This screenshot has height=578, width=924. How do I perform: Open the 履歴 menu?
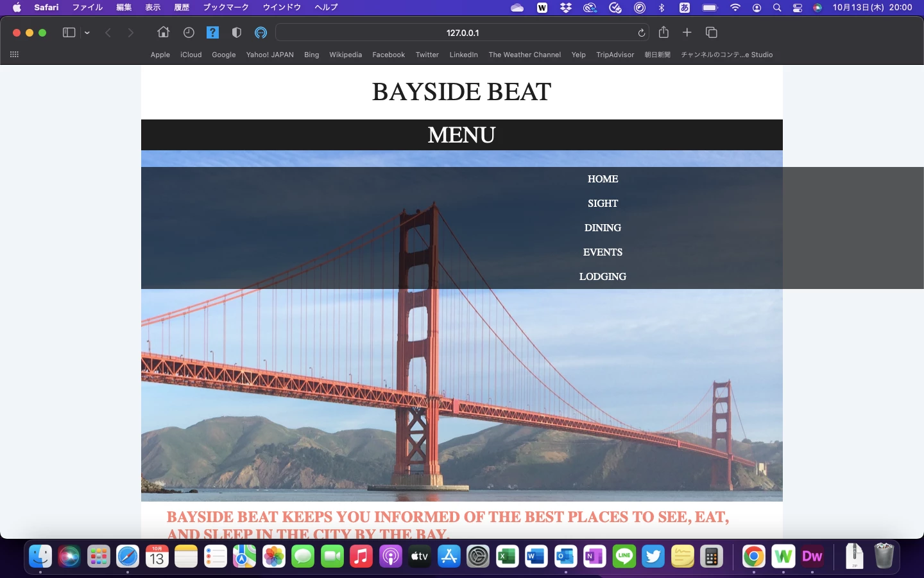tap(182, 8)
